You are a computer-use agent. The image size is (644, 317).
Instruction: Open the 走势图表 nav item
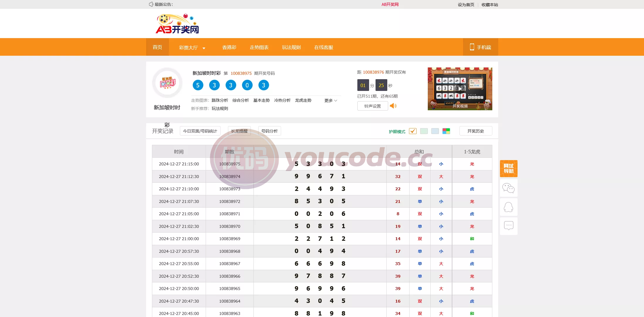[x=259, y=48]
